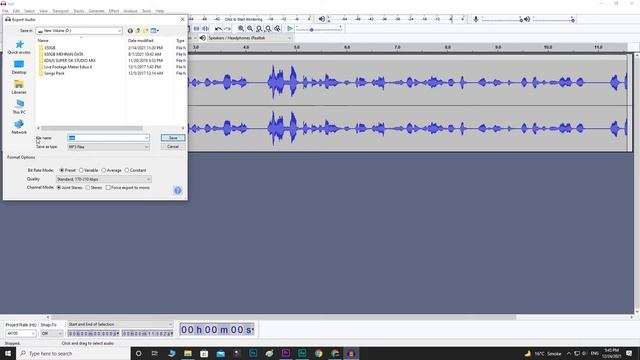Click the Undo toolbar icon

(x=218, y=29)
